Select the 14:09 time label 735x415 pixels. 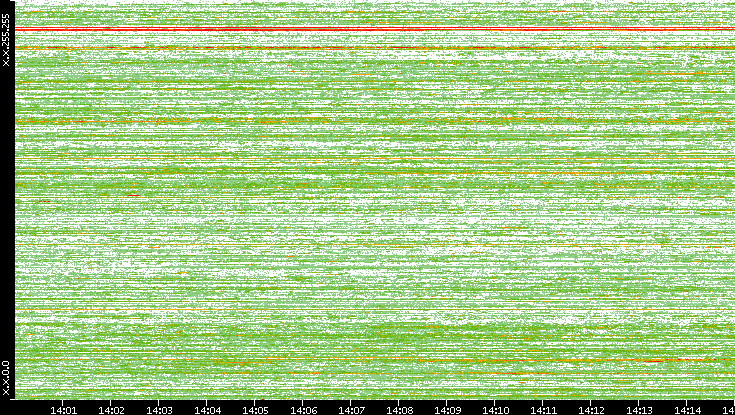point(448,409)
